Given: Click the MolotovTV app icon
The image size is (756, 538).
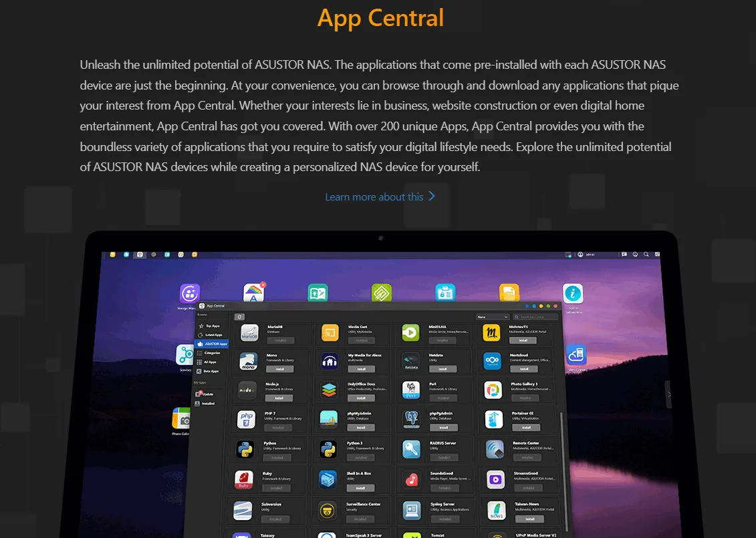Looking at the screenshot, I should click(x=491, y=333).
